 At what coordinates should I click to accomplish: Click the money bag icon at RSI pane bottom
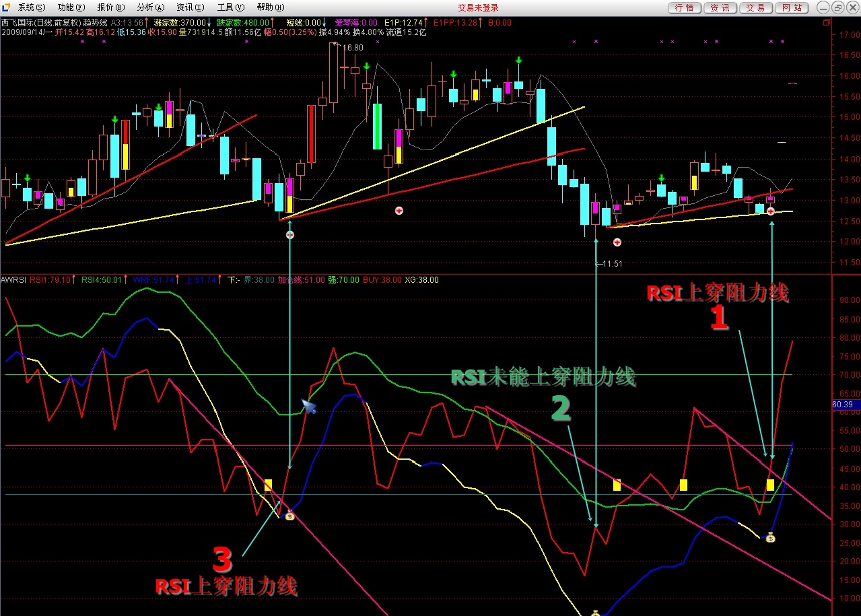(596, 613)
